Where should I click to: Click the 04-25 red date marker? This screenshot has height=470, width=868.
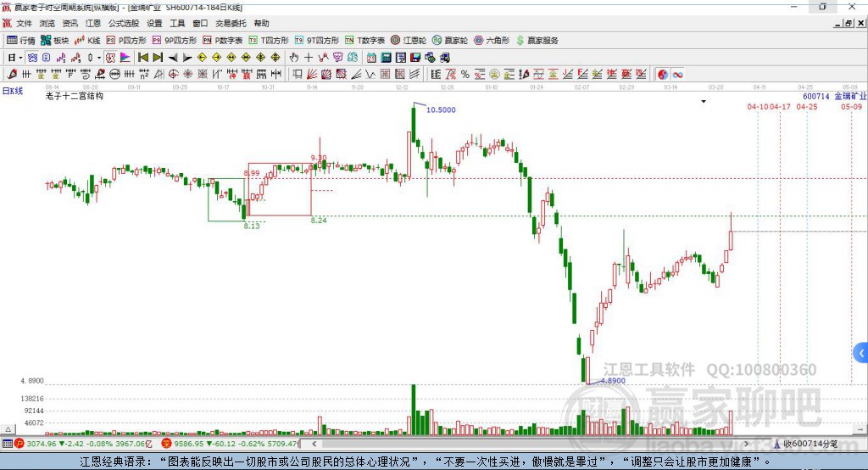807,106
